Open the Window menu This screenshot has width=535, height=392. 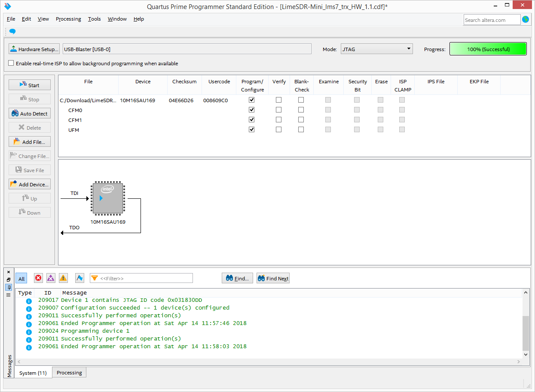point(117,19)
